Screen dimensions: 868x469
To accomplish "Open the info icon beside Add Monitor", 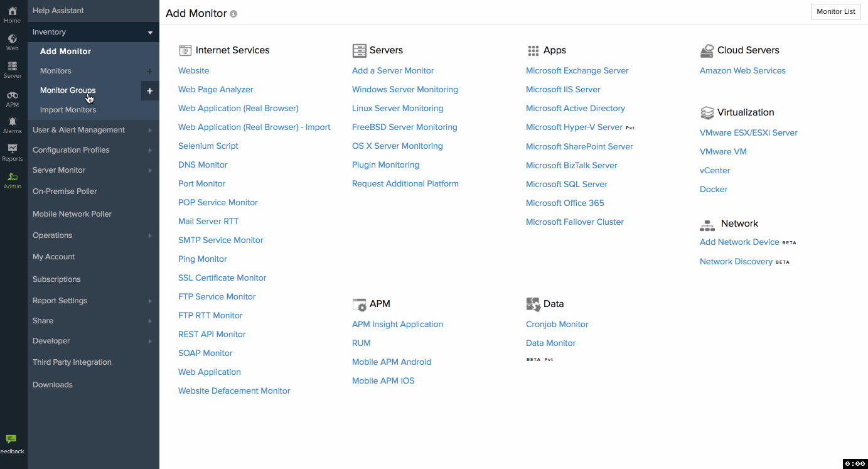I will 233,13.
